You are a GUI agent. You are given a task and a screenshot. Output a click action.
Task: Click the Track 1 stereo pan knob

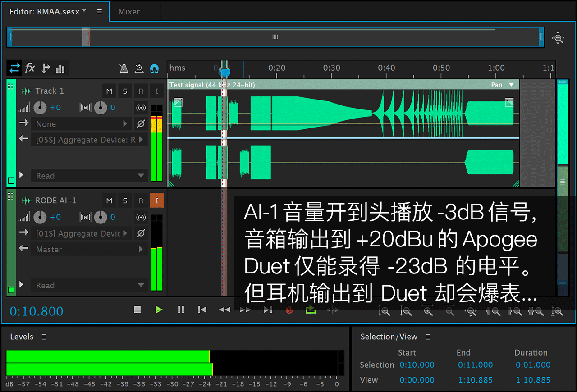point(101,108)
